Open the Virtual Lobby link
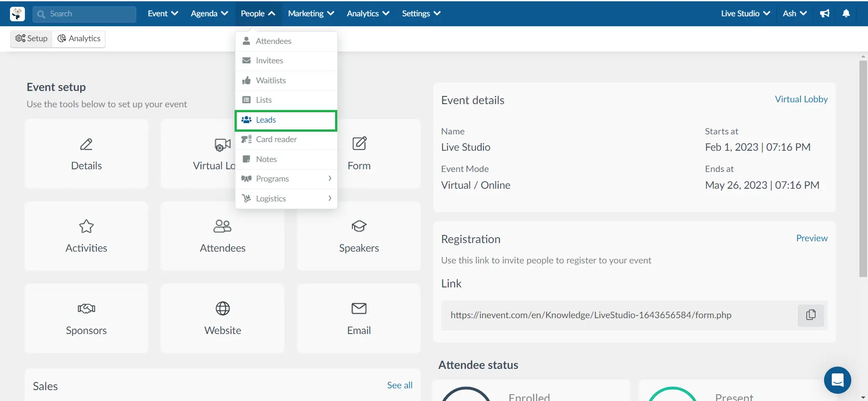Viewport: 868px width, 401px height. [801, 99]
